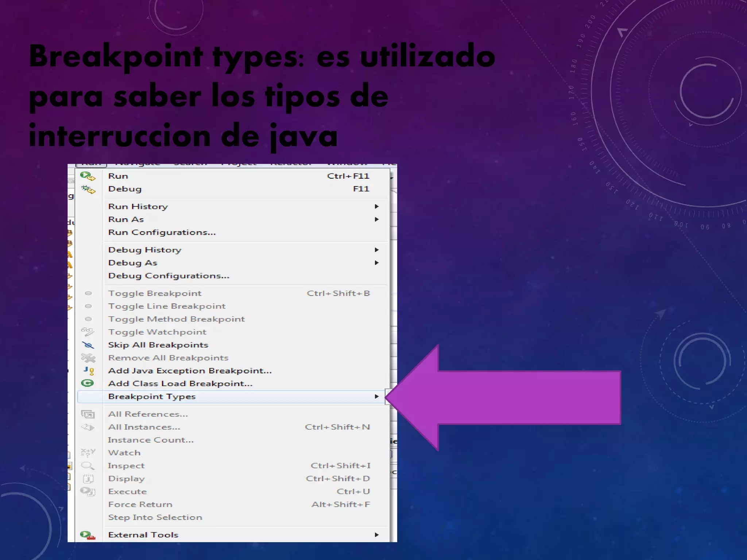Expand the External Tools submenu arrow
Image resolution: width=747 pixels, height=560 pixels.
pos(377,535)
